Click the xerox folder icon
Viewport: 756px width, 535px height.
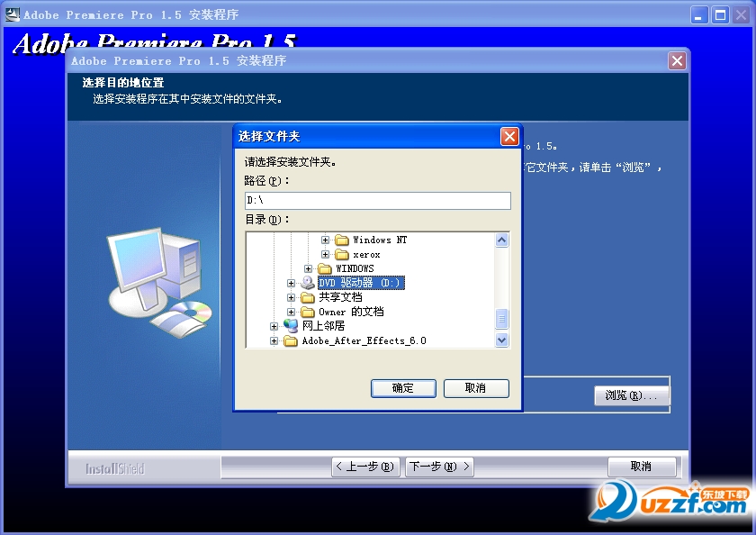342,254
